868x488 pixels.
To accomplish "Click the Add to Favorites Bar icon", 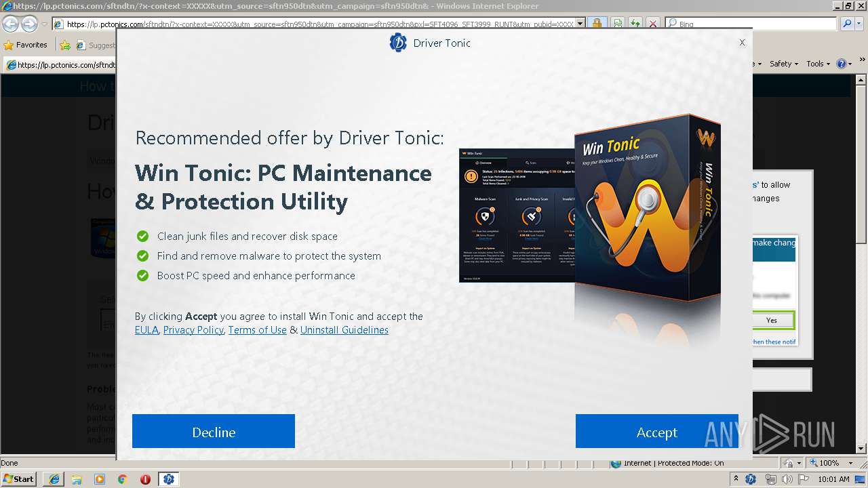I will pos(65,45).
